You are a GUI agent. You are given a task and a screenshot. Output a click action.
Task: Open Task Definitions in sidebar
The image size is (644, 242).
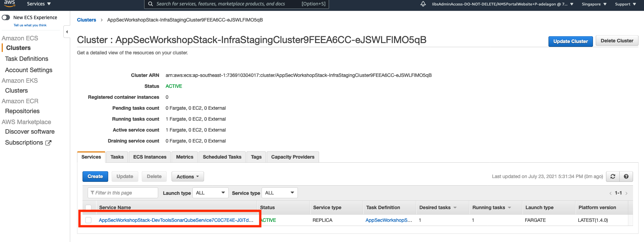27,59
